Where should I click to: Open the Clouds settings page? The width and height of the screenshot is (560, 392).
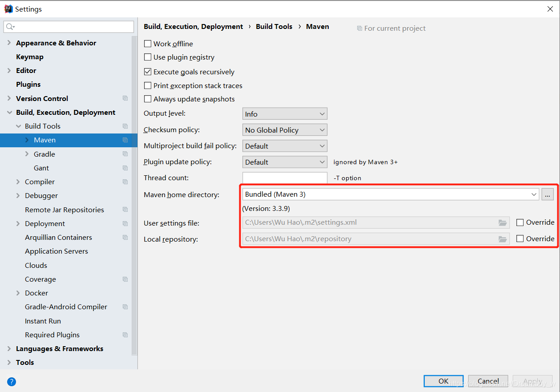click(36, 266)
